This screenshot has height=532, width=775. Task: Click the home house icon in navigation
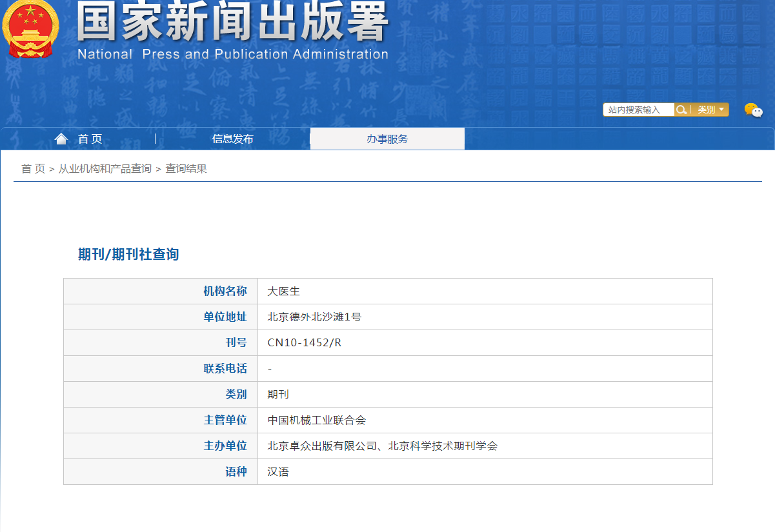tap(61, 139)
